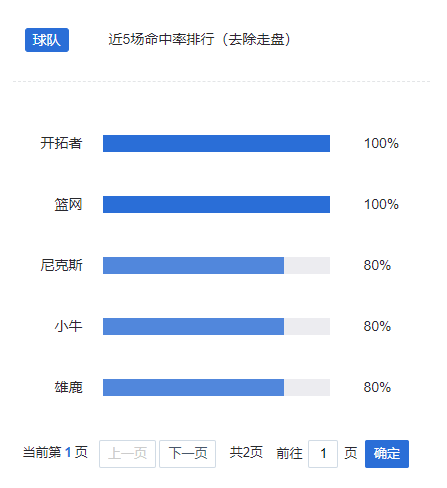
Task: Click the 开拓者 team label
Action: 61,143
